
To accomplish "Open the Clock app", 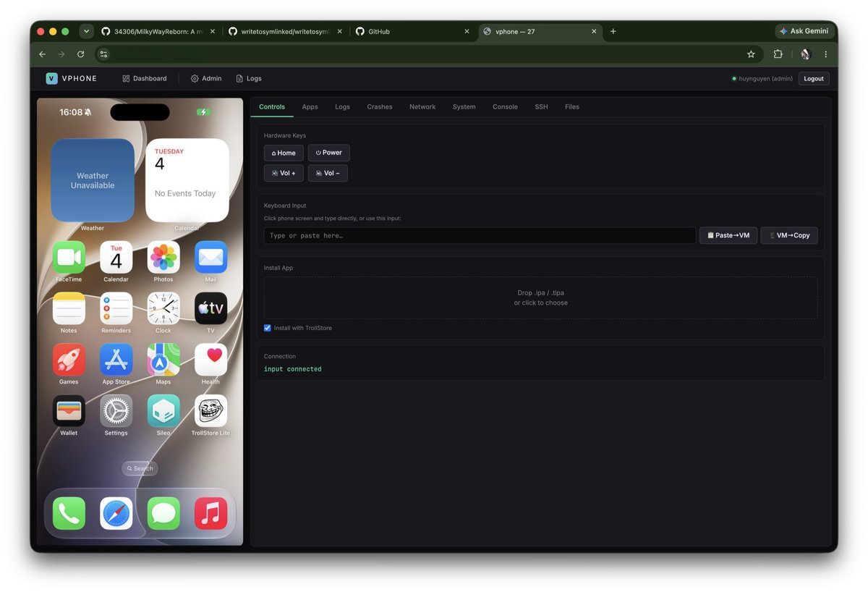I will [163, 308].
